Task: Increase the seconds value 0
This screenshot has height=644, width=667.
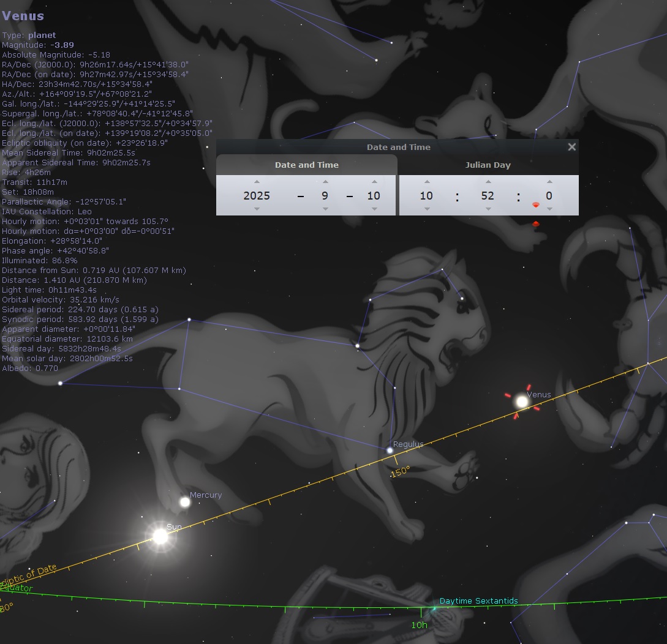Action: pyautogui.click(x=549, y=182)
